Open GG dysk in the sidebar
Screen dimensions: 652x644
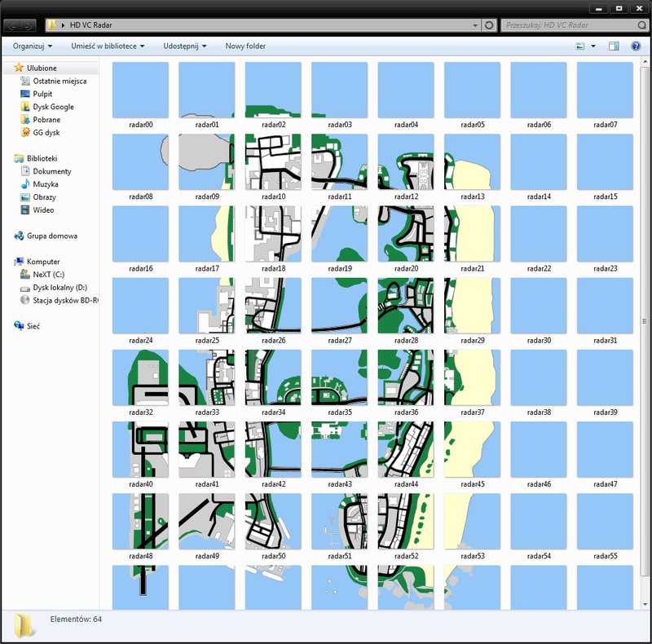click(x=46, y=133)
